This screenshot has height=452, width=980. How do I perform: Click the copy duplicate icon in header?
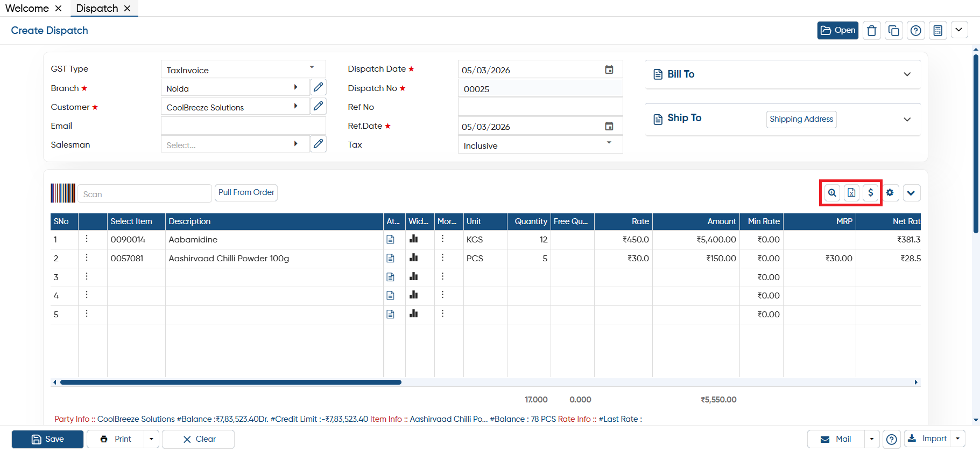coord(894,31)
